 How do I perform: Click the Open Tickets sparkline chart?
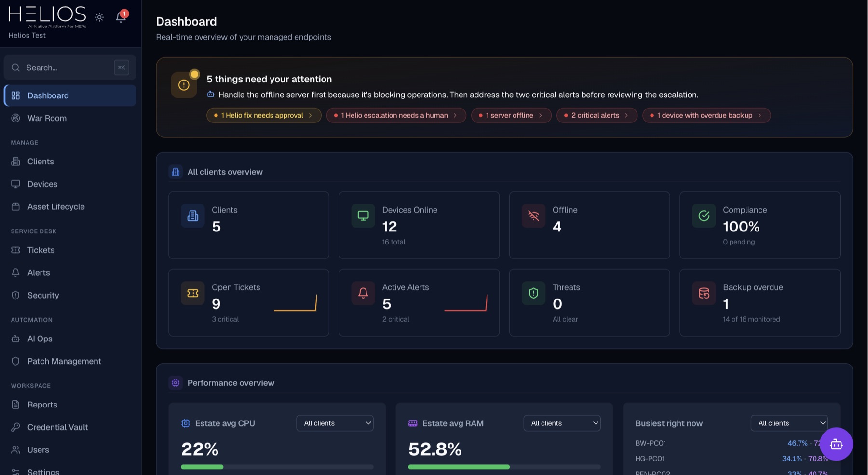point(295,303)
